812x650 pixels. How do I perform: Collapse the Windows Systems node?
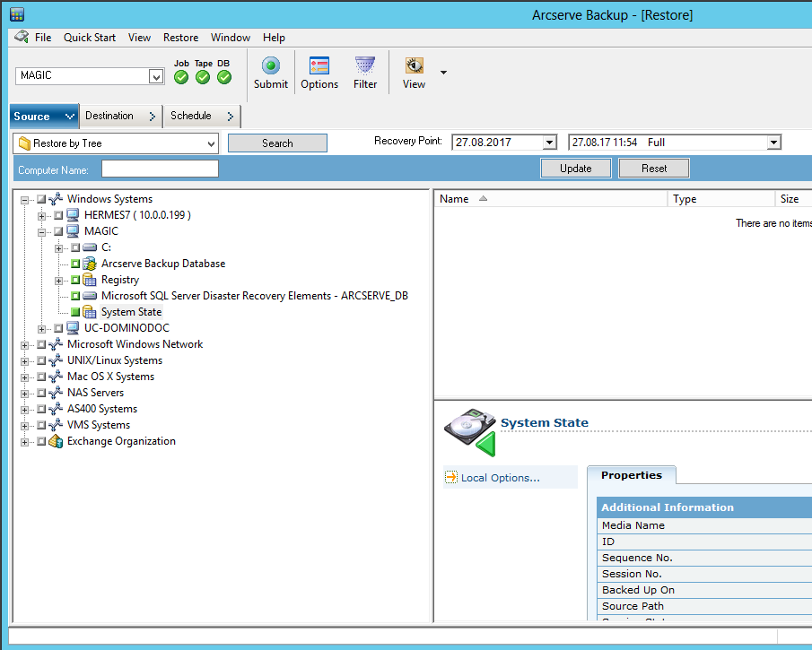[24, 200]
